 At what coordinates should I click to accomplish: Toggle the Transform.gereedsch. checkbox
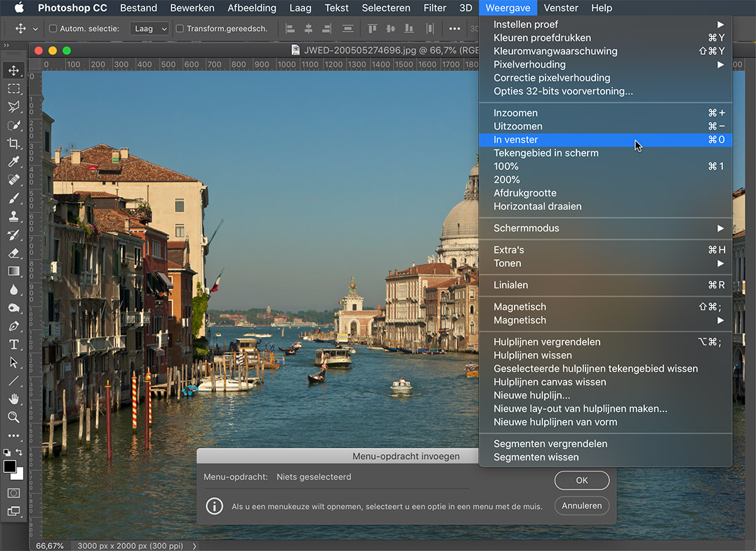[x=180, y=29]
